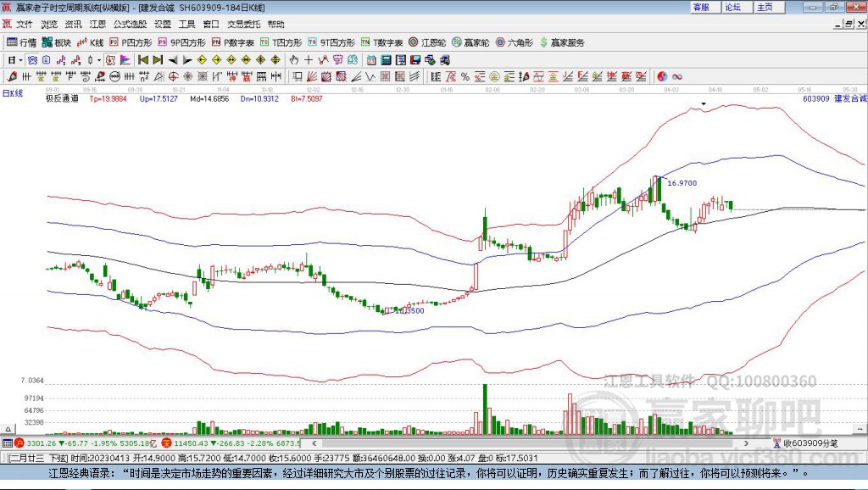This screenshot has height=490, width=868.
Task: Click the Dn=10.9312 indicator value
Action: point(259,98)
